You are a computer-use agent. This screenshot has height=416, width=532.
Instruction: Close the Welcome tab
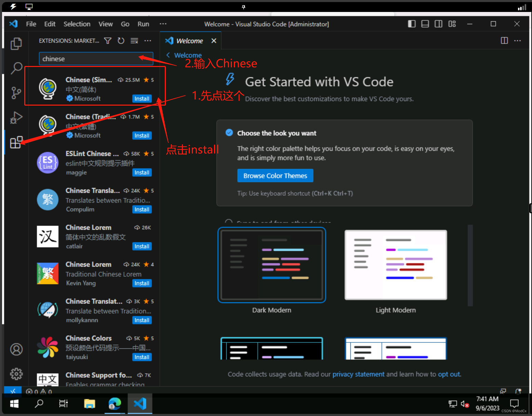pyautogui.click(x=214, y=41)
